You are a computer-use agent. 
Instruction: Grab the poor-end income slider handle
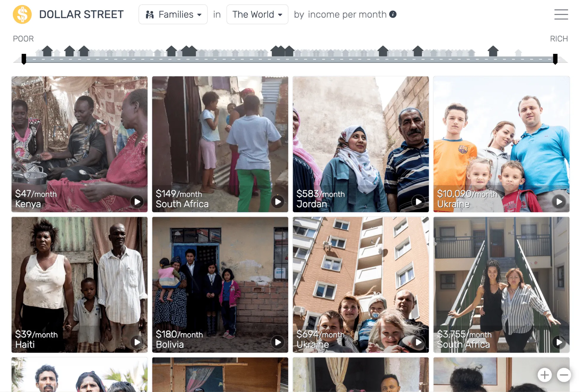click(x=24, y=59)
